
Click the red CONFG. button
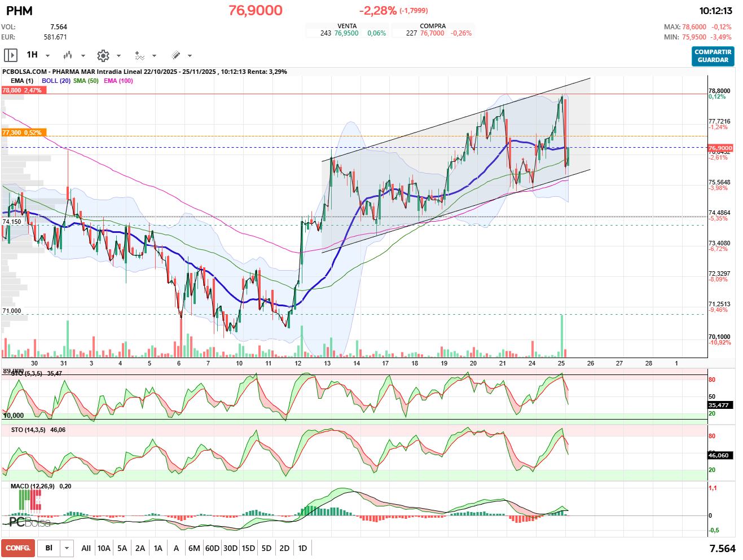pyautogui.click(x=18, y=548)
